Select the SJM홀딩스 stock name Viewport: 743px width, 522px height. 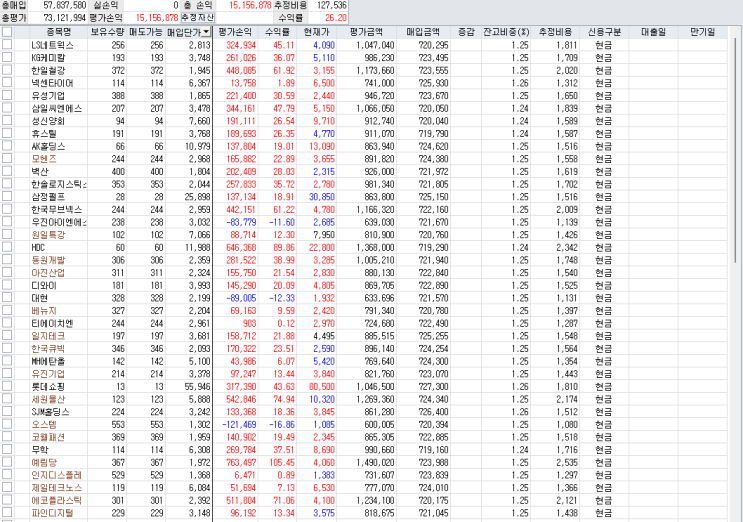[x=50, y=412]
